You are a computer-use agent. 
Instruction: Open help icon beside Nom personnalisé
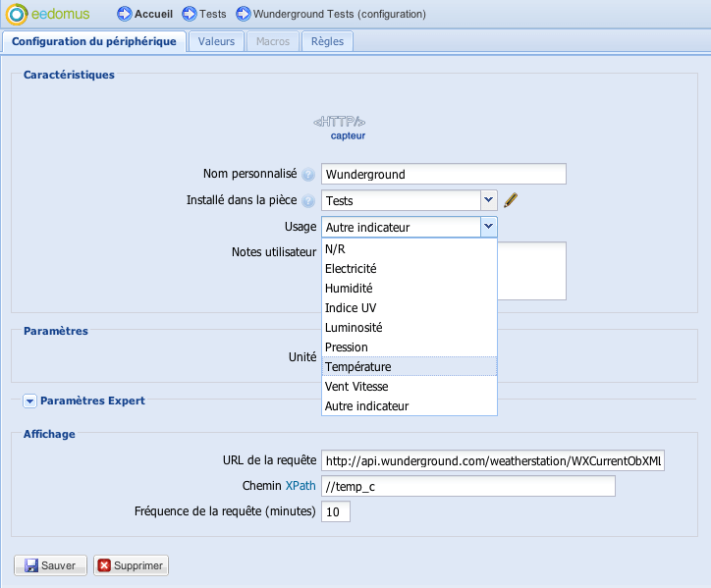coord(308,175)
